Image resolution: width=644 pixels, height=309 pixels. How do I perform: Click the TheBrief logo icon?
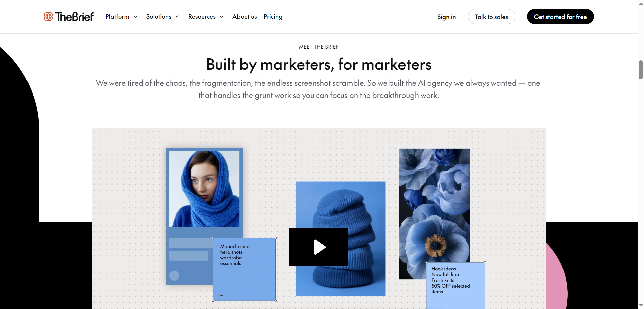48,17
